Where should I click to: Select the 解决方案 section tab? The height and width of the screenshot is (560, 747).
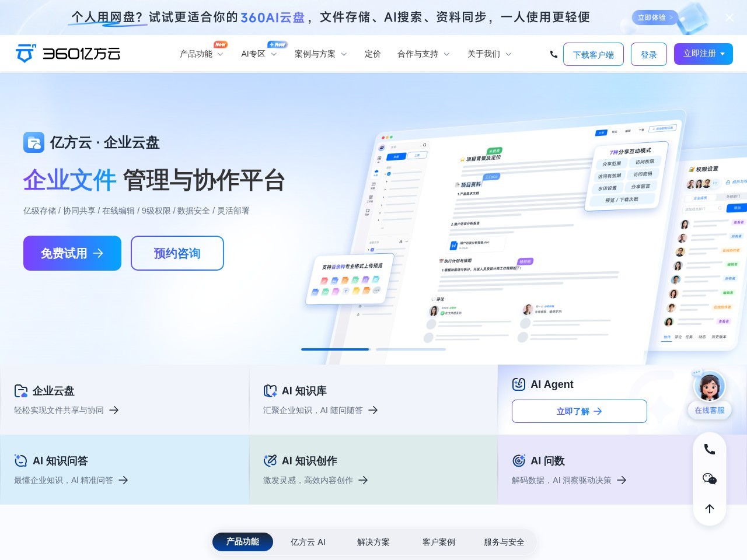(x=373, y=542)
